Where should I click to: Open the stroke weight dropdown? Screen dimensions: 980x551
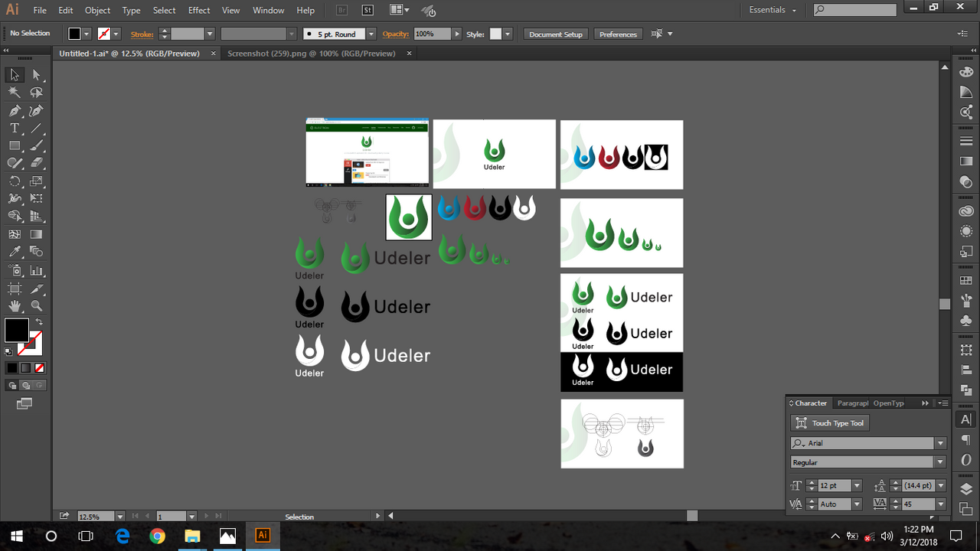[209, 34]
